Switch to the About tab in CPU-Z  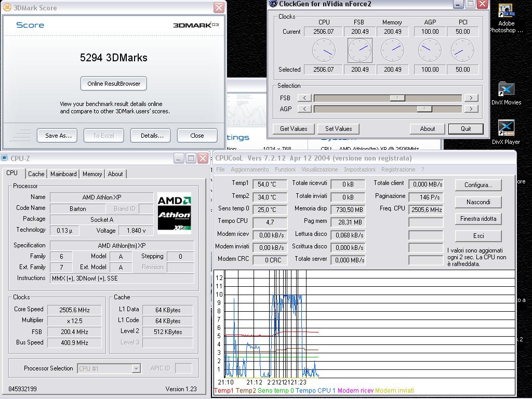115,174
